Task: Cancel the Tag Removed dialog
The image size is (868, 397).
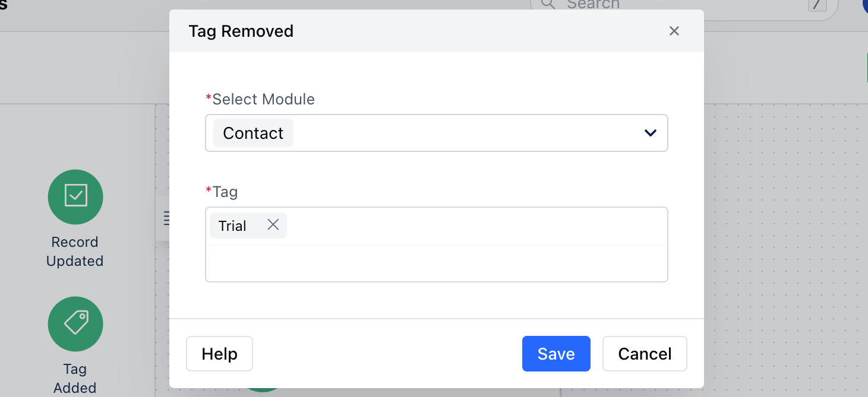Action: point(645,354)
